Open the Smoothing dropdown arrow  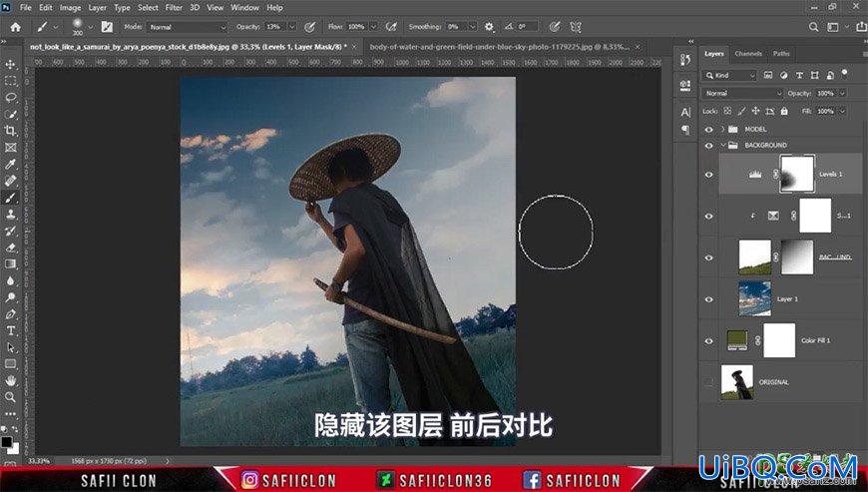(x=473, y=27)
